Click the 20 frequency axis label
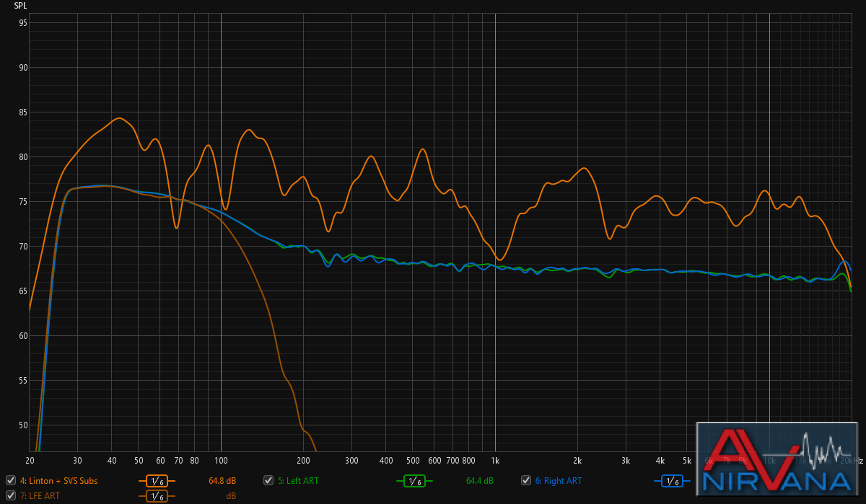The height and width of the screenshot is (504, 866). pos(30,460)
